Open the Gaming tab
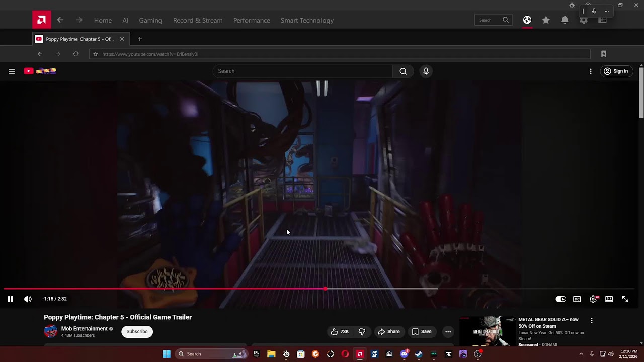The image size is (644, 362). point(150,20)
